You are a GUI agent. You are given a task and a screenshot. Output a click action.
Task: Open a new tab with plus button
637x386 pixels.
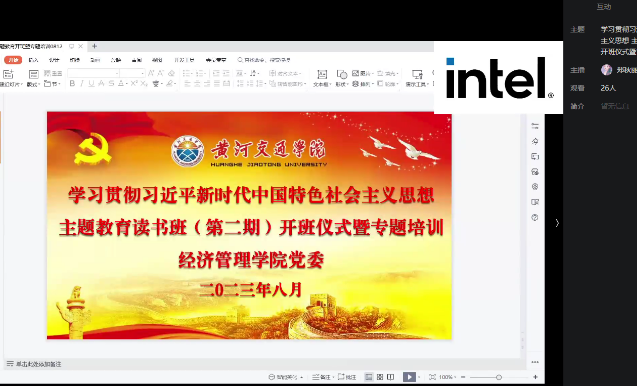click(94, 46)
